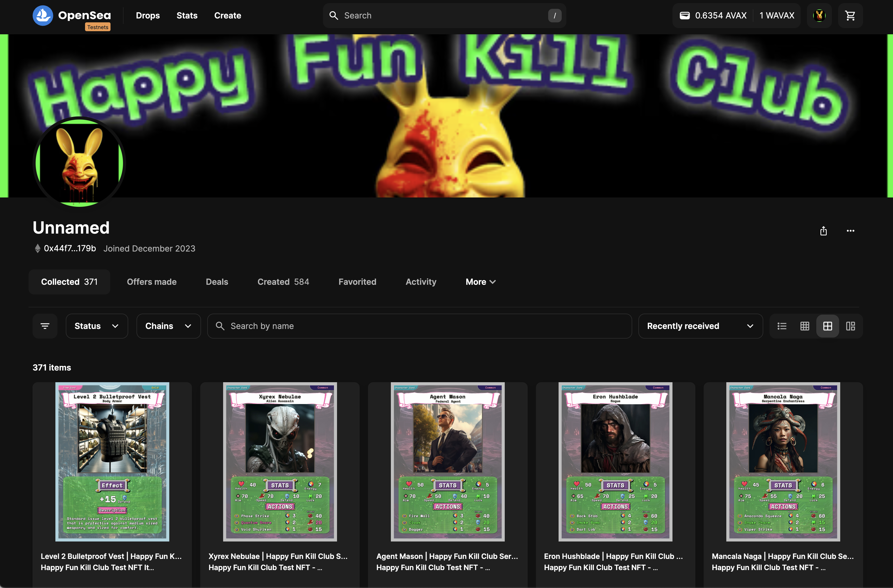Expand the Status filter dropdown

click(x=97, y=326)
